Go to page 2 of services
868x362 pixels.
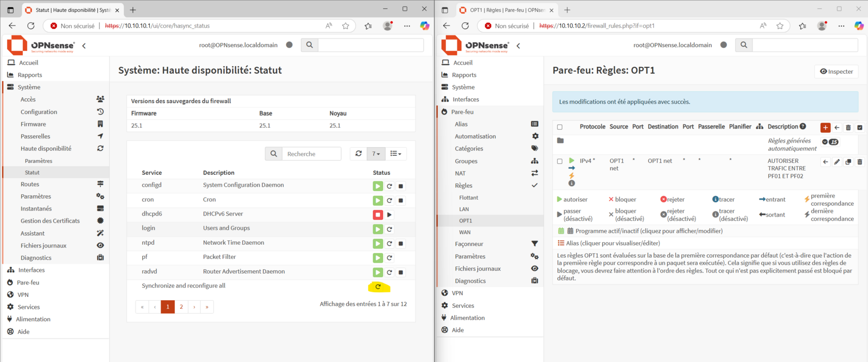click(181, 307)
